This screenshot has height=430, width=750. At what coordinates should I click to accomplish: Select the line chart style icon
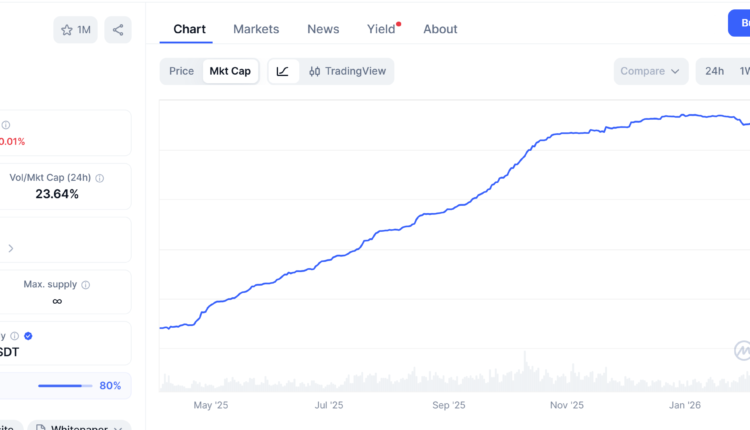(x=283, y=71)
